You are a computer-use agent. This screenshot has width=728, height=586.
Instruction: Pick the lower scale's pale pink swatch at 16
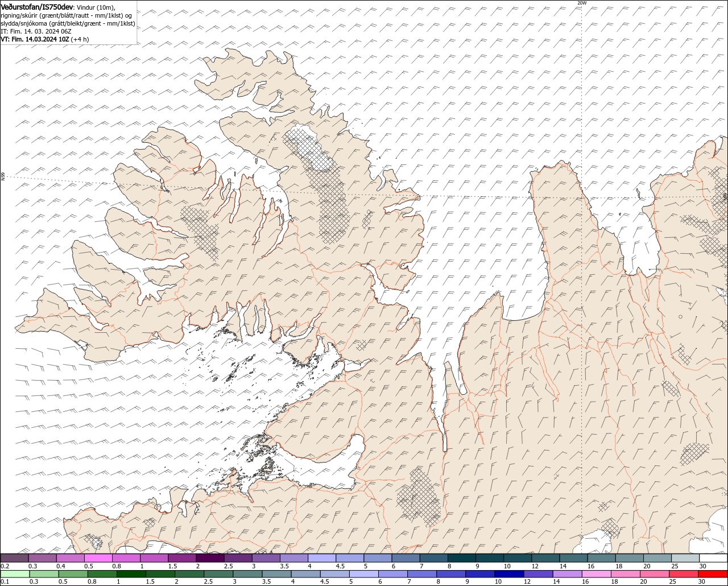[597, 574]
